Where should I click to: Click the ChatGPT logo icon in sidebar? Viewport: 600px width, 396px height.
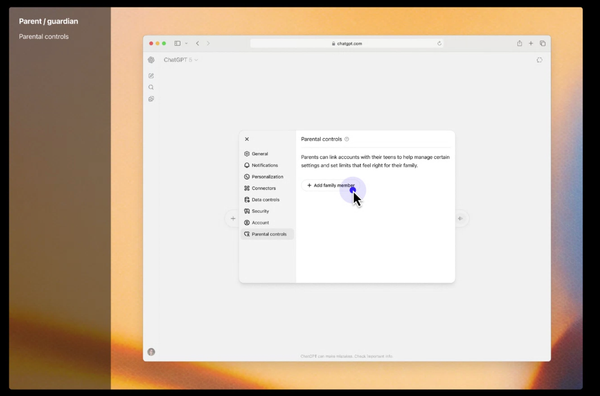151,60
